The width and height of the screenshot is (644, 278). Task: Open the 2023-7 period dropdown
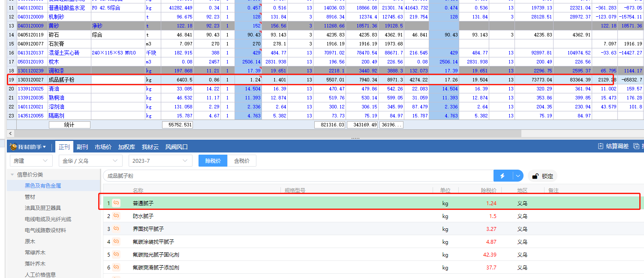pyautogui.click(x=160, y=161)
